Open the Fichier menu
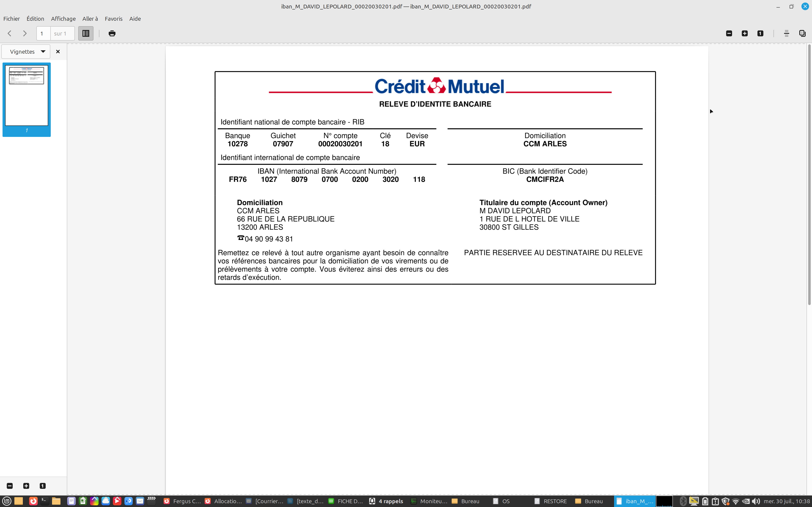812x507 pixels. [x=11, y=19]
